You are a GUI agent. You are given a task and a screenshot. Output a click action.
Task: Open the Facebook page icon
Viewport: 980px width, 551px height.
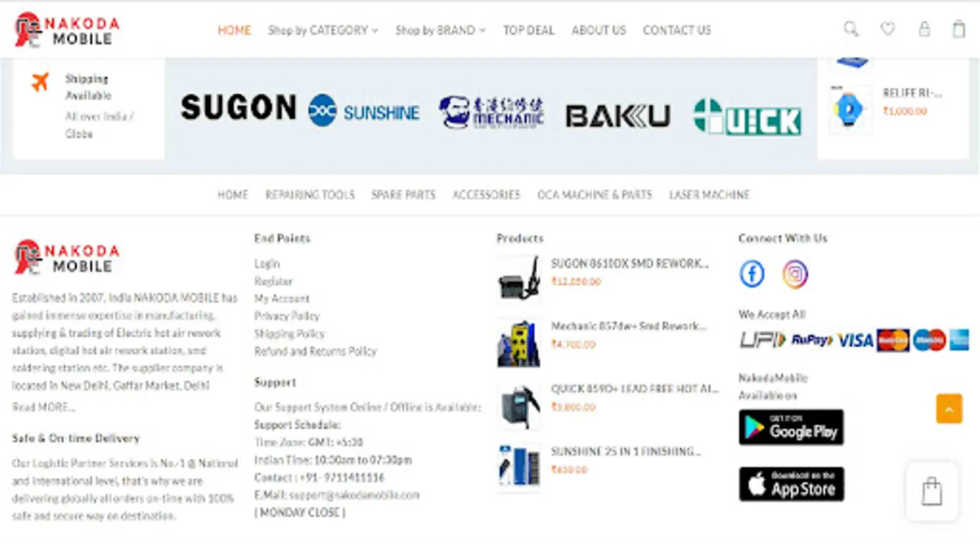[x=752, y=274]
